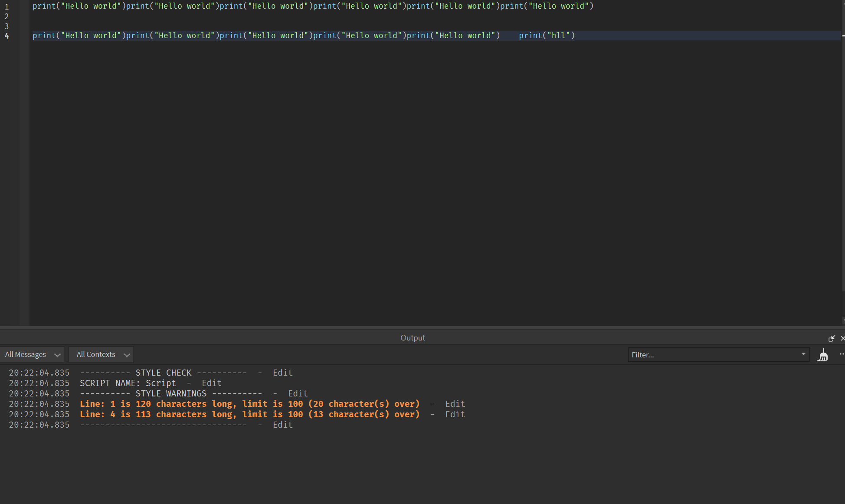Undock the Output panel using the pop-out icon
The width and height of the screenshot is (845, 504).
(x=832, y=338)
